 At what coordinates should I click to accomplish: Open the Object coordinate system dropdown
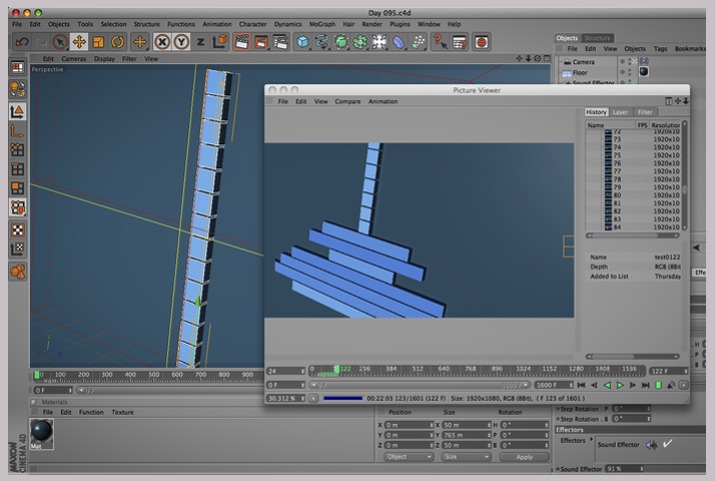click(x=410, y=457)
